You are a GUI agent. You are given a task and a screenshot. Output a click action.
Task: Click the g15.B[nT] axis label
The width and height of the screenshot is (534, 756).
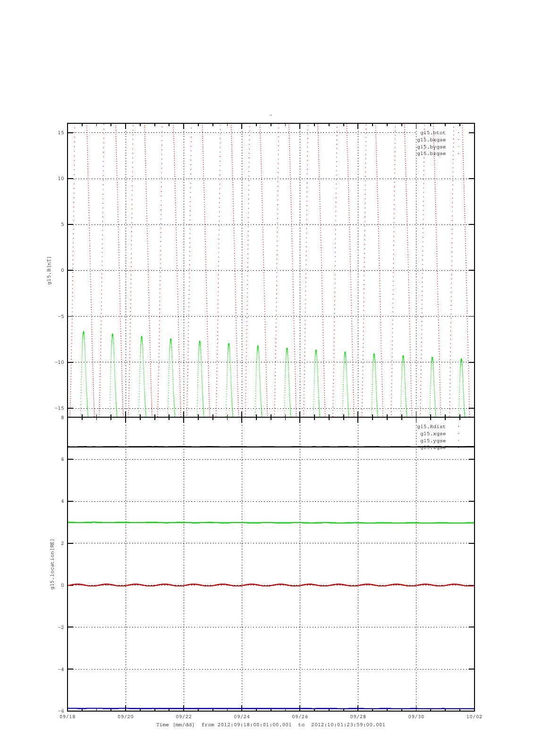point(49,270)
